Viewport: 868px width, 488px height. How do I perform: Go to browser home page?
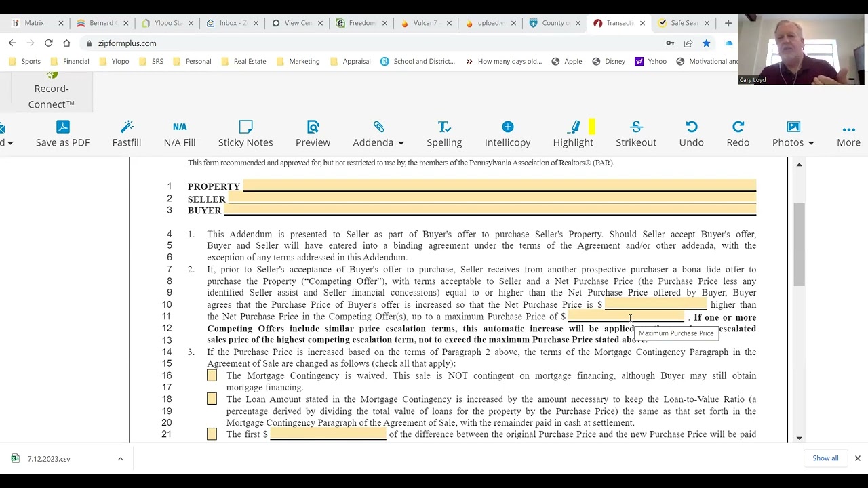click(x=66, y=43)
